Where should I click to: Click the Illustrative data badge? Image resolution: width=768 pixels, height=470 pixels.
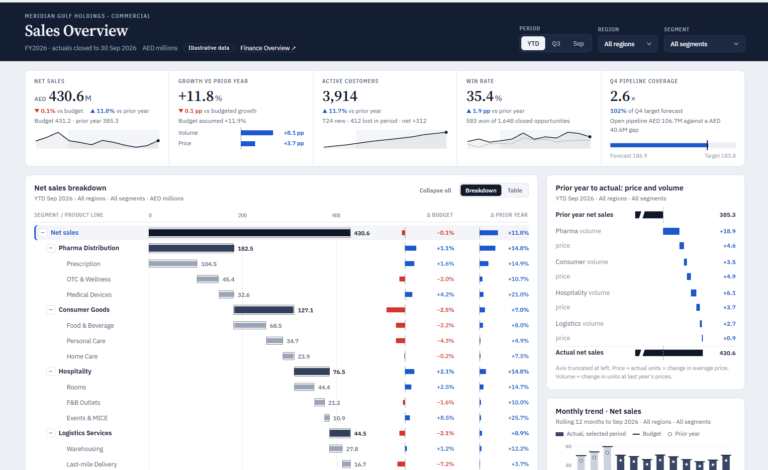pyautogui.click(x=209, y=48)
